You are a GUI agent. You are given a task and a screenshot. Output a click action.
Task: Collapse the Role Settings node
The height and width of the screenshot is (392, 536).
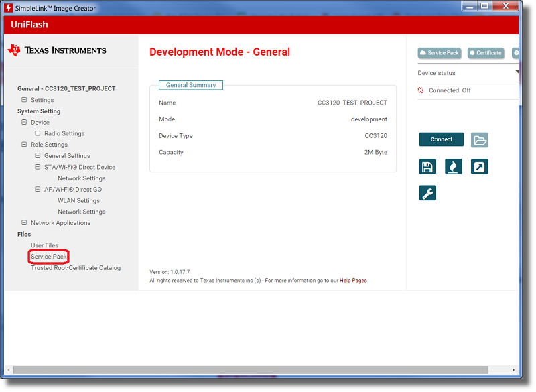[24, 145]
